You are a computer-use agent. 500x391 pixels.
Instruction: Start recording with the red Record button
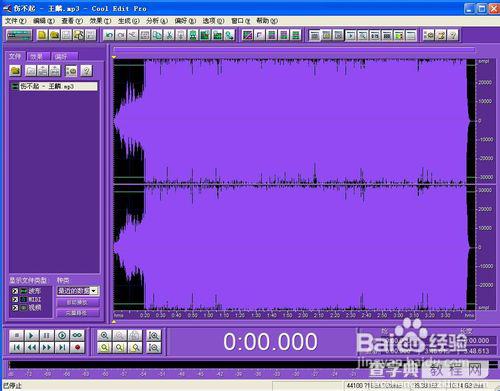click(x=78, y=348)
